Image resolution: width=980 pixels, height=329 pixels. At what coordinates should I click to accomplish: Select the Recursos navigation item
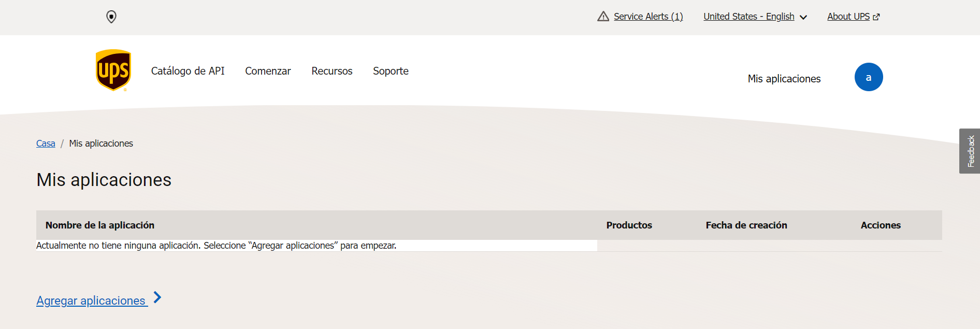click(332, 71)
